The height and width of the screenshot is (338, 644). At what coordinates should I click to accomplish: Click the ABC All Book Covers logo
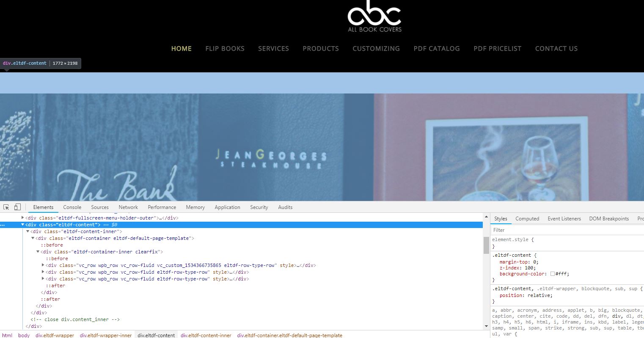(x=374, y=16)
